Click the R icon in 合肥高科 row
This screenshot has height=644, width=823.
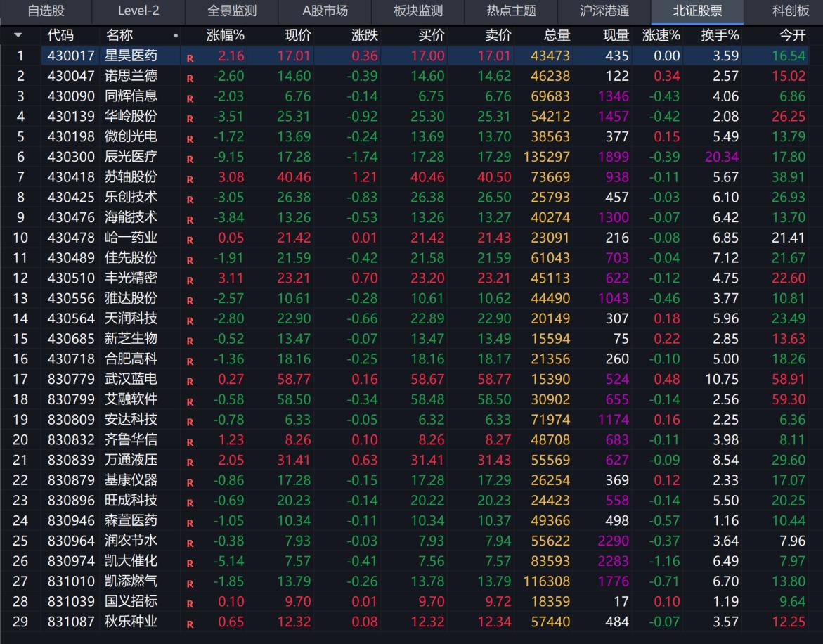(x=190, y=361)
